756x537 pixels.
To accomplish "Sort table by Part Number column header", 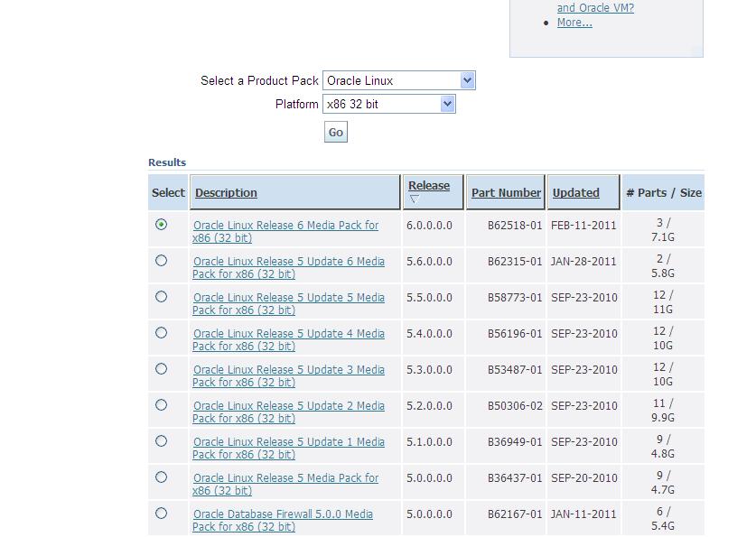I will 506,192.
